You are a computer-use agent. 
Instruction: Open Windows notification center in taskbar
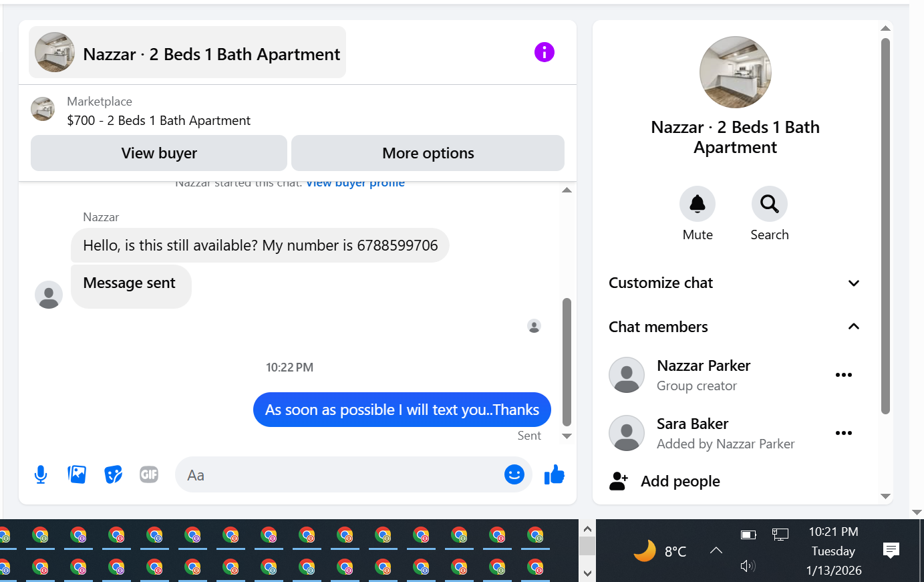891,551
